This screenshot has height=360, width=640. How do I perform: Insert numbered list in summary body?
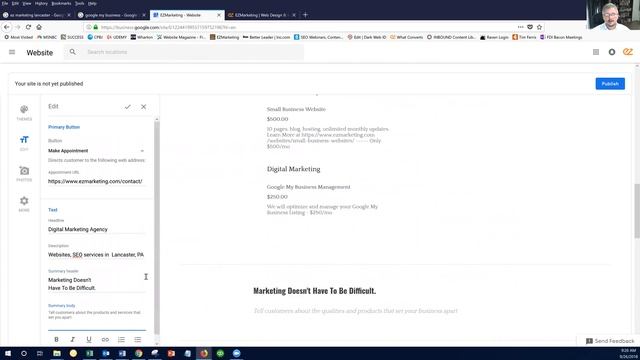point(121,339)
